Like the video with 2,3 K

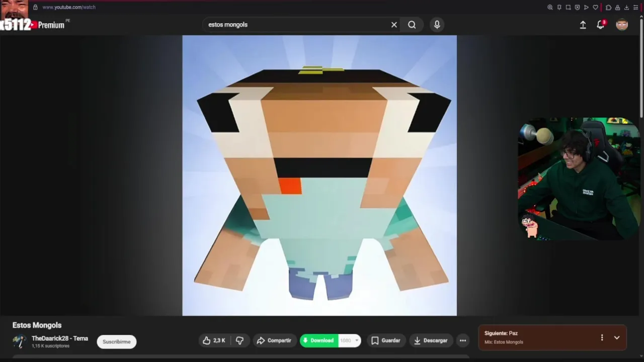[214, 341]
